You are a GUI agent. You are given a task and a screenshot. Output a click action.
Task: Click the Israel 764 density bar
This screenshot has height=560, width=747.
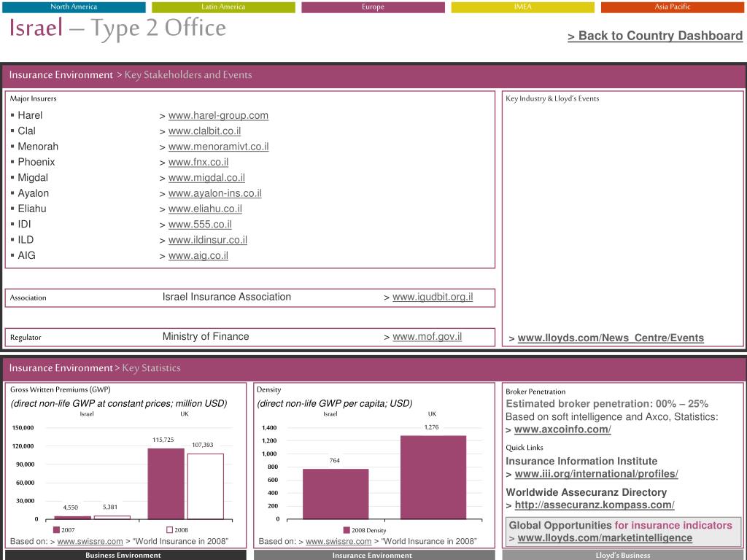coord(336,494)
